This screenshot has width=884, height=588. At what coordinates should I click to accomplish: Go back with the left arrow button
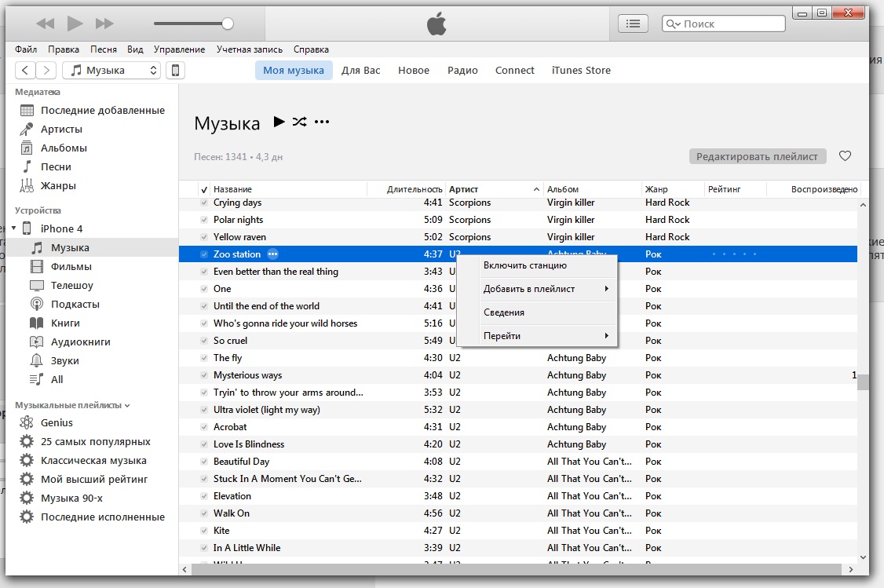click(x=25, y=71)
